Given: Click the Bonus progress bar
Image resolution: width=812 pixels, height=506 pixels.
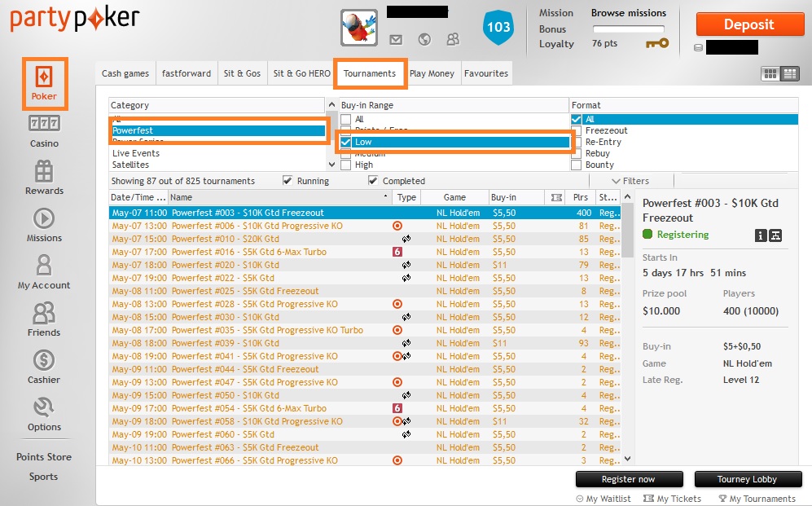Looking at the screenshot, I should click(x=628, y=29).
